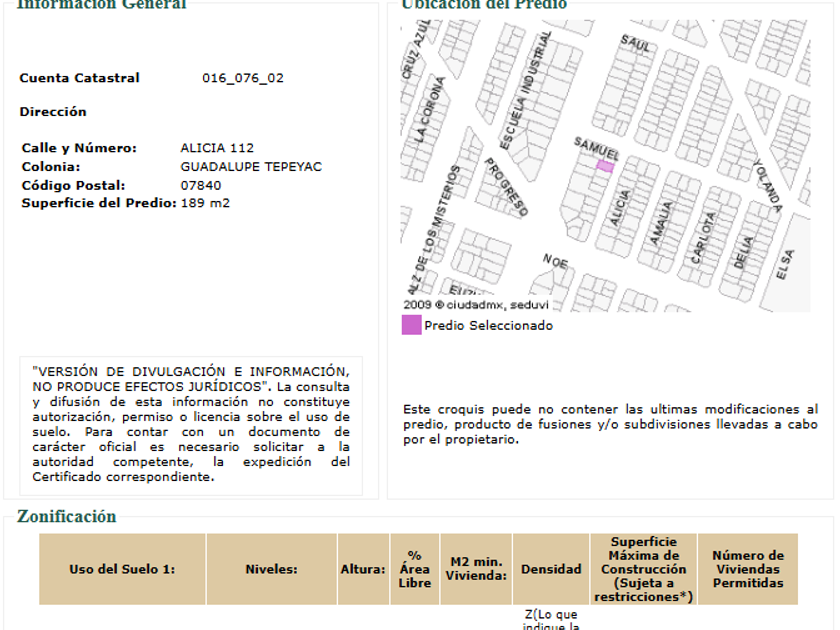Image resolution: width=840 pixels, height=630 pixels.
Task: Click the M2 min. Vivienda column header
Action: point(476,569)
